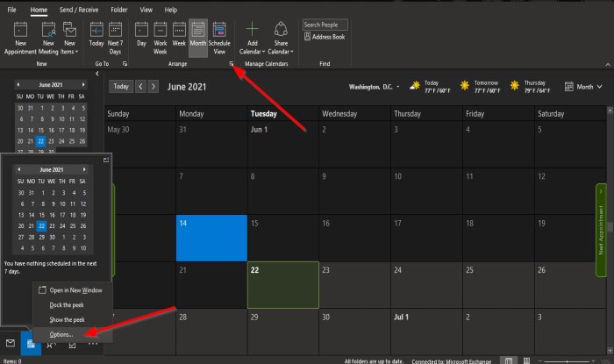The height and width of the screenshot is (364, 614).
Task: Choose Show the peek
Action: [x=73, y=320]
